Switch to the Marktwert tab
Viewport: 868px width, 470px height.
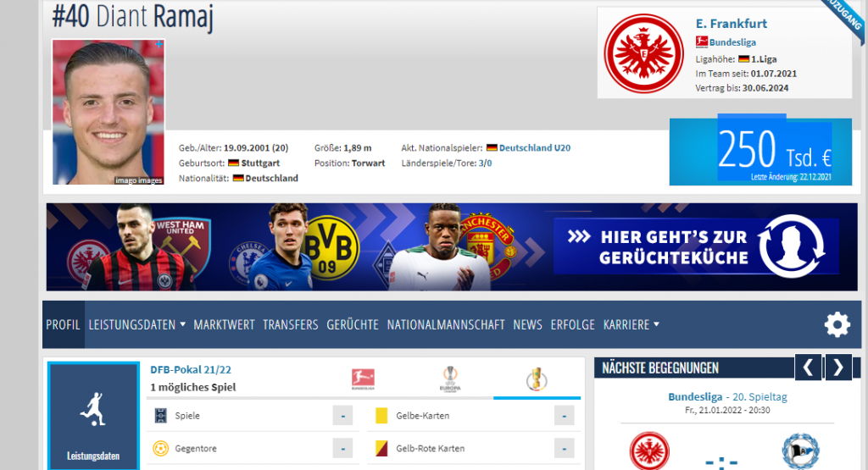tap(224, 324)
